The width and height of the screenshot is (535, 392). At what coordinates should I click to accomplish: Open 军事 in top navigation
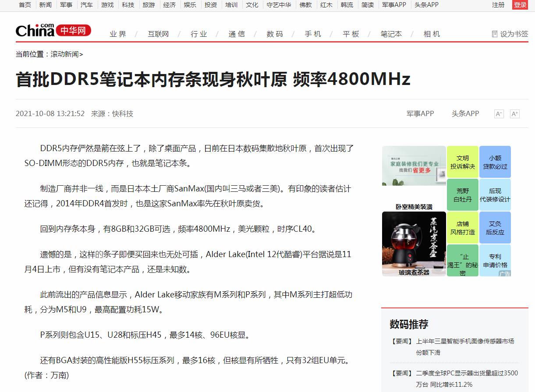[x=66, y=5]
